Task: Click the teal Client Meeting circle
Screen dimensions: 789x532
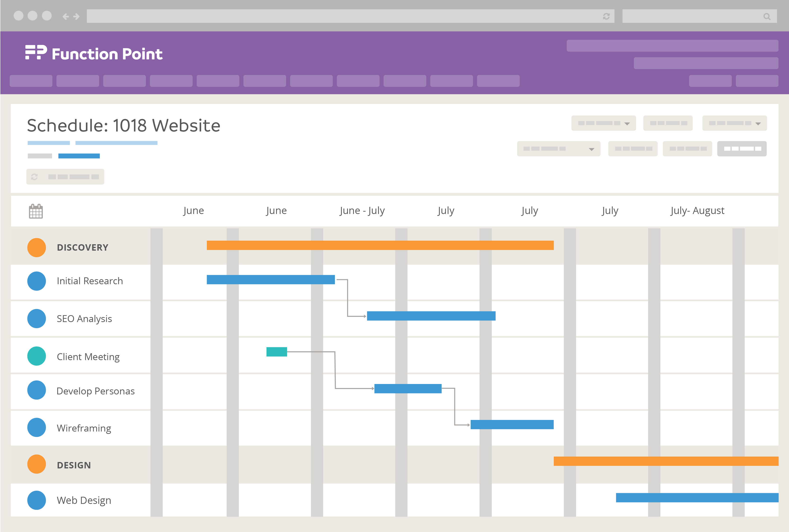Action: click(37, 356)
